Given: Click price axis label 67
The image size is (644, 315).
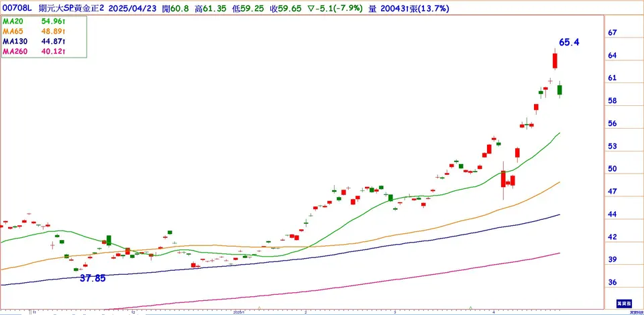Looking at the screenshot, I should pyautogui.click(x=612, y=32).
